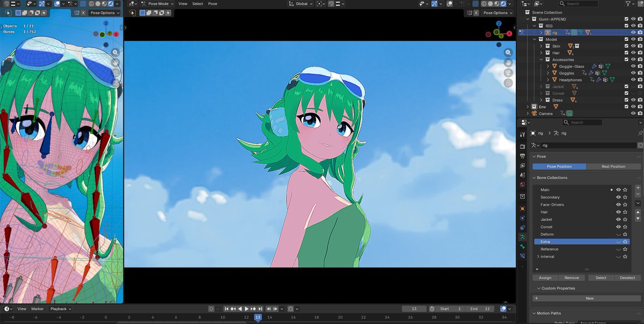Move bone collection up with arrow
Screen dimensions: 644x324
[638, 212]
